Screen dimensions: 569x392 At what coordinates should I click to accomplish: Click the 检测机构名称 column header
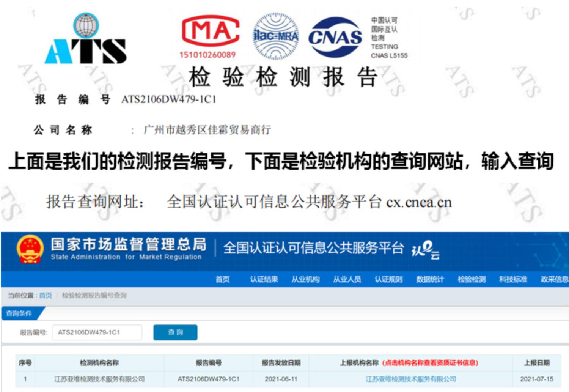click(99, 363)
